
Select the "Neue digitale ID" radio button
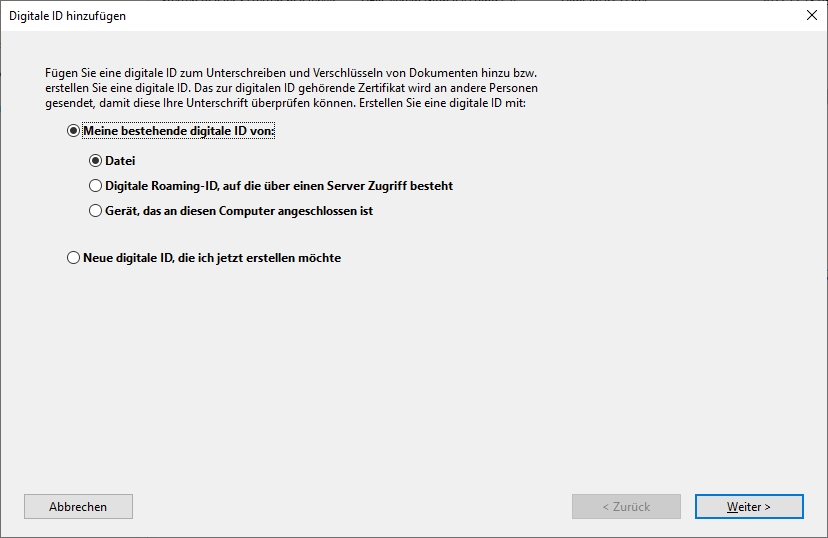coord(73,258)
